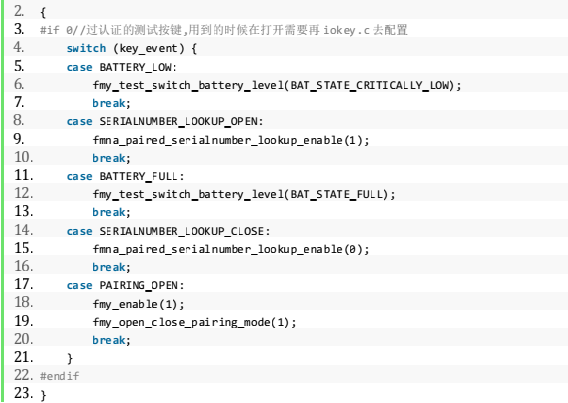Click the BAT_STATE_CRITICALLY_LOW function call line
The image size is (568, 403).
(277, 85)
